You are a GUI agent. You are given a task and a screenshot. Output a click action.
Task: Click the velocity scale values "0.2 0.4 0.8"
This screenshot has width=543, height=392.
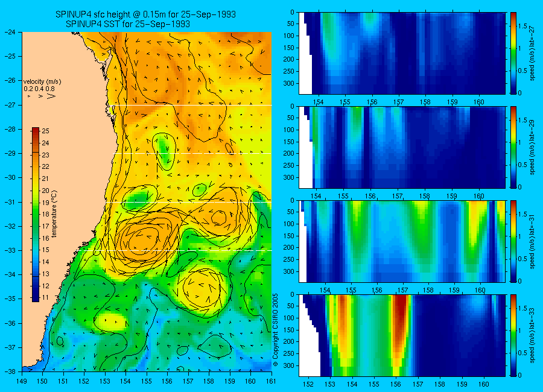click(x=39, y=89)
